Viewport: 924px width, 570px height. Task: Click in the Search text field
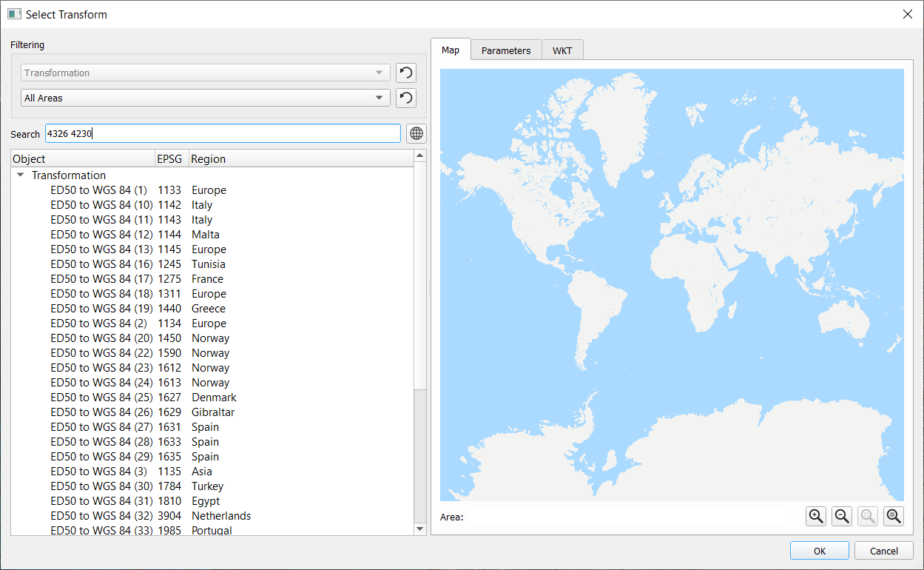pos(222,133)
